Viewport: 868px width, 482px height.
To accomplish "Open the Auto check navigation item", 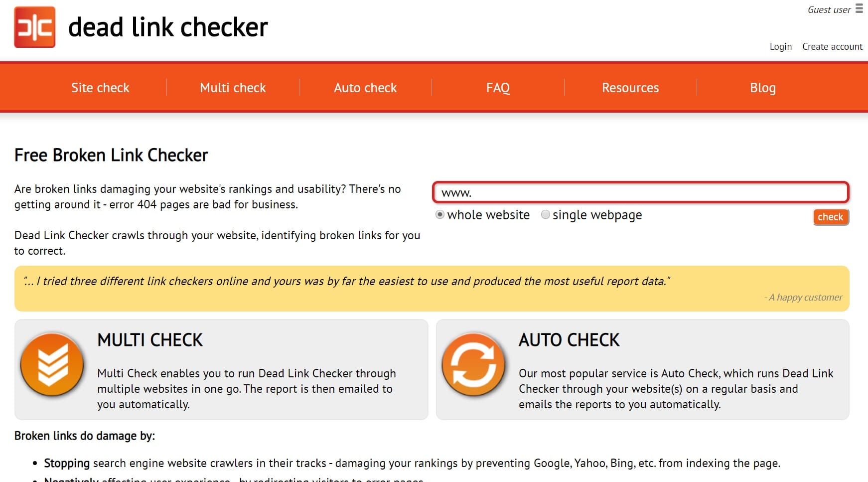I will pyautogui.click(x=365, y=88).
